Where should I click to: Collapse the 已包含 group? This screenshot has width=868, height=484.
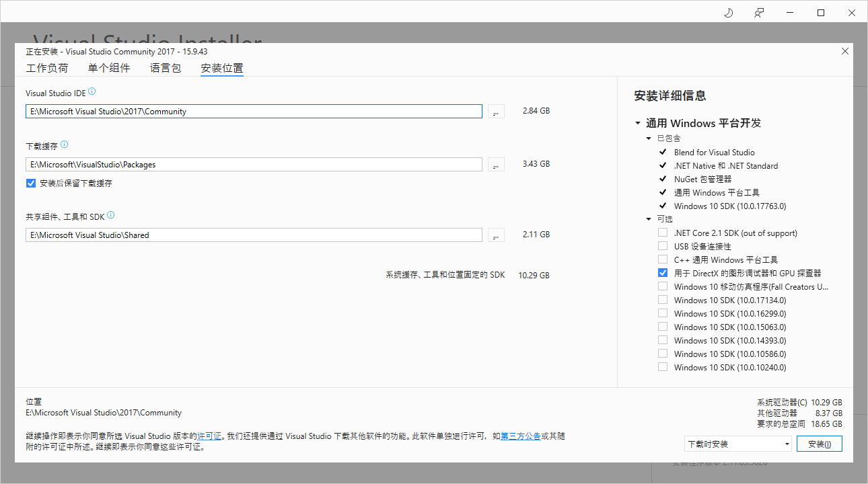649,138
